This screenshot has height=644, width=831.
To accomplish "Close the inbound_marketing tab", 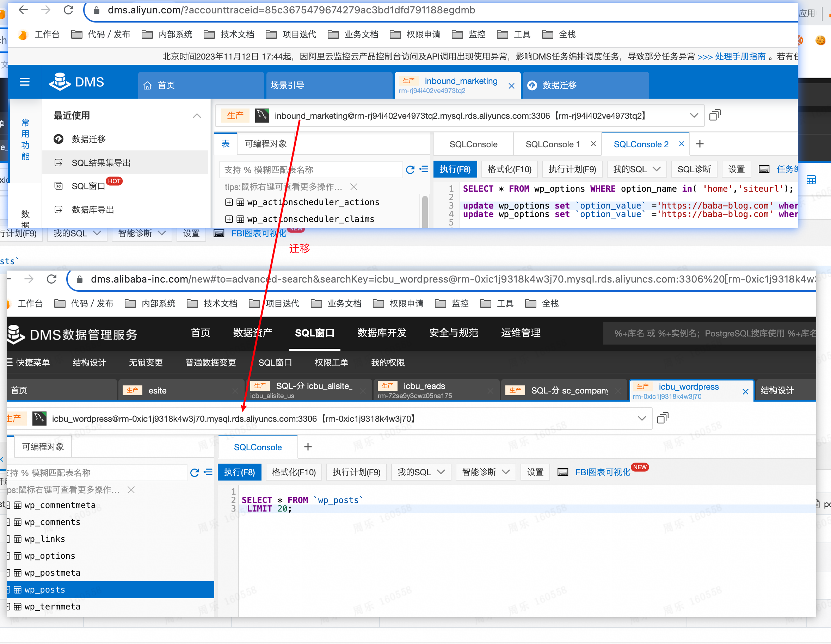I will pos(511,86).
